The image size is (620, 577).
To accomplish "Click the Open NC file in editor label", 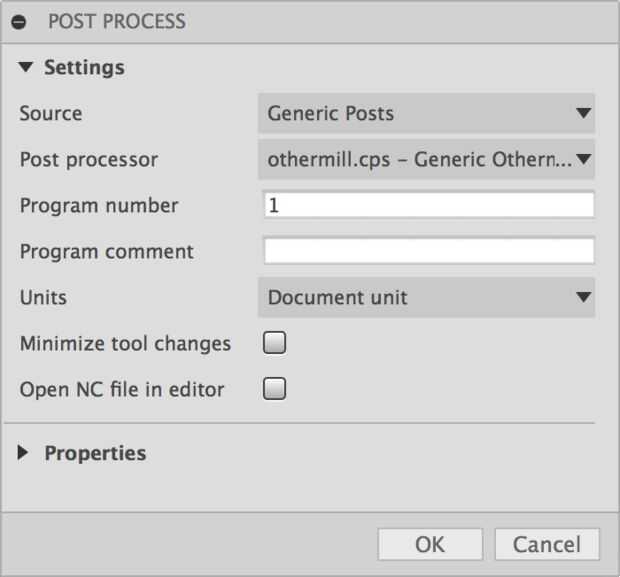I will click(x=122, y=389).
